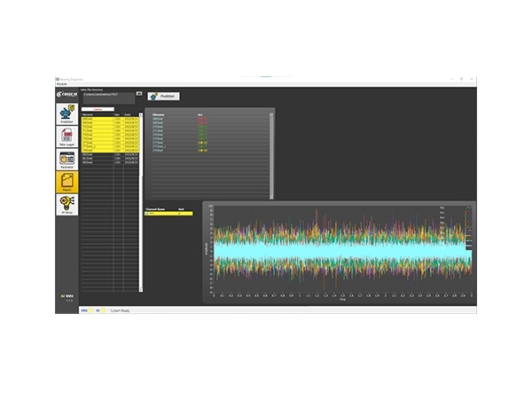
Task: Click the top color swatch in chart legend
Action: point(469,207)
